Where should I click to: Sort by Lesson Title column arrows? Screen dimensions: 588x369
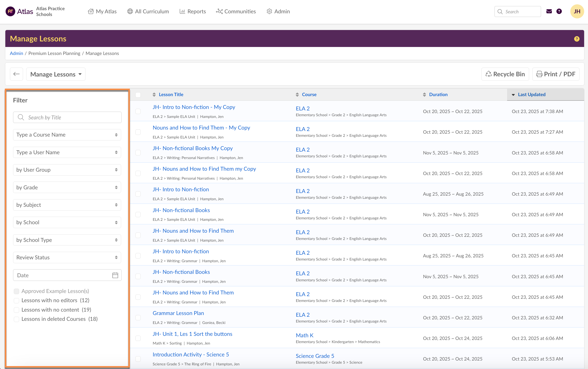(154, 95)
